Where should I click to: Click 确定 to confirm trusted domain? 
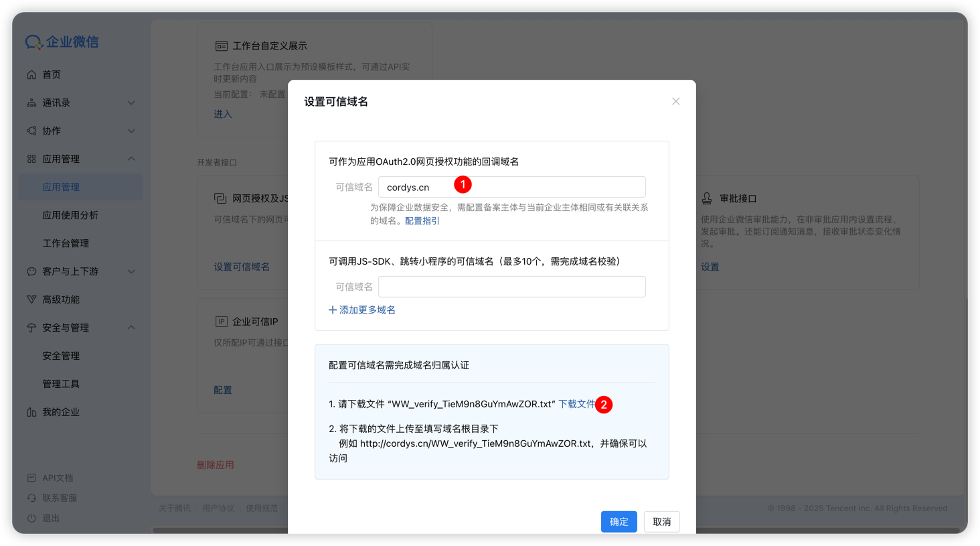[619, 521]
